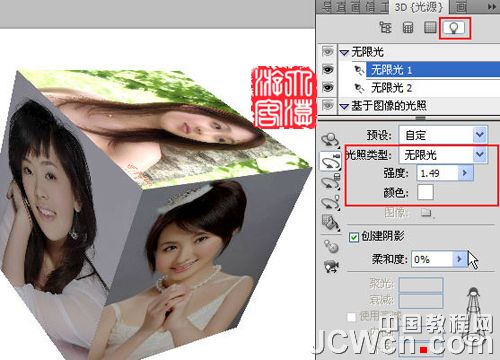500x360 pixels.
Task: Collapse 基于图像的光照 group triangle
Action: [x=344, y=107]
